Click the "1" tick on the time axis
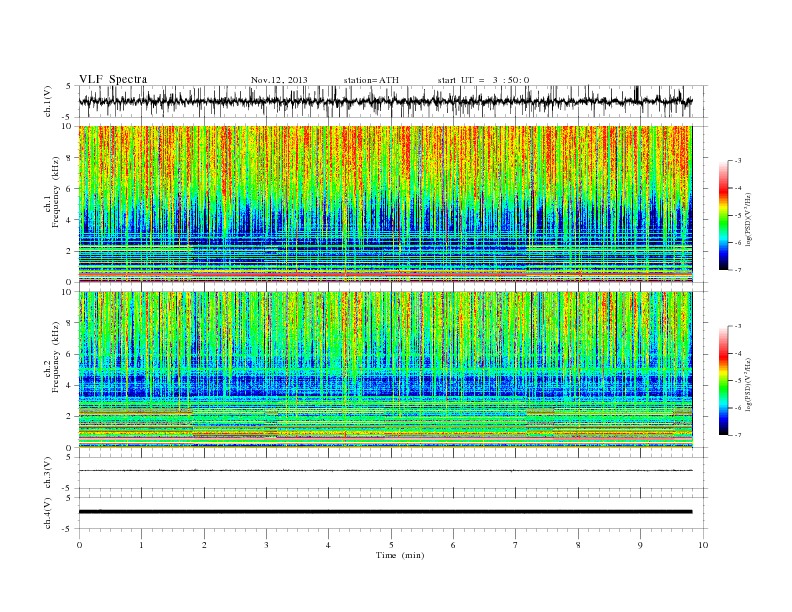792x612 pixels. (x=141, y=545)
